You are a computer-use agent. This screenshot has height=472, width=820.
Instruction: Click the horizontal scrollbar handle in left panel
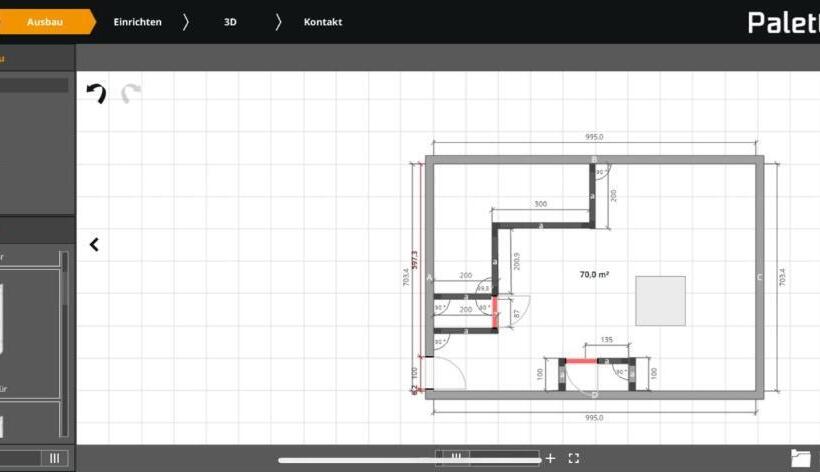(55, 458)
